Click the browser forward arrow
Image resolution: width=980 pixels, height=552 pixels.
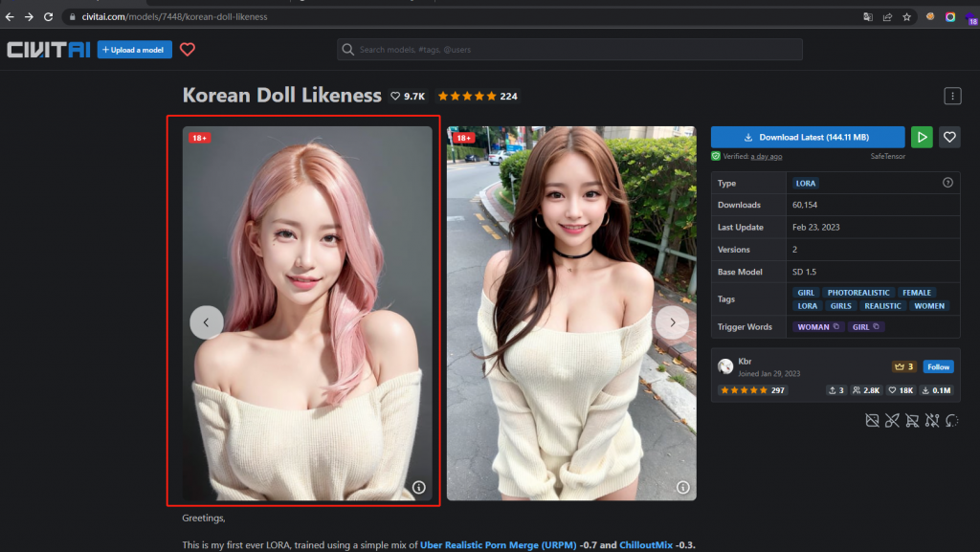click(x=29, y=17)
